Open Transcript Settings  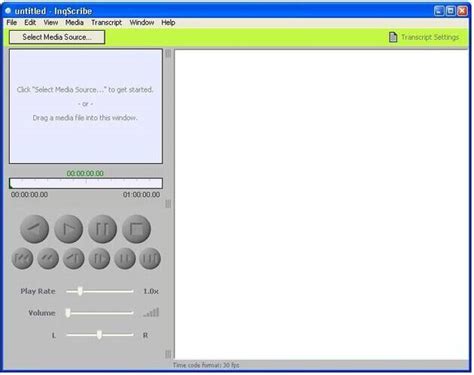click(424, 37)
